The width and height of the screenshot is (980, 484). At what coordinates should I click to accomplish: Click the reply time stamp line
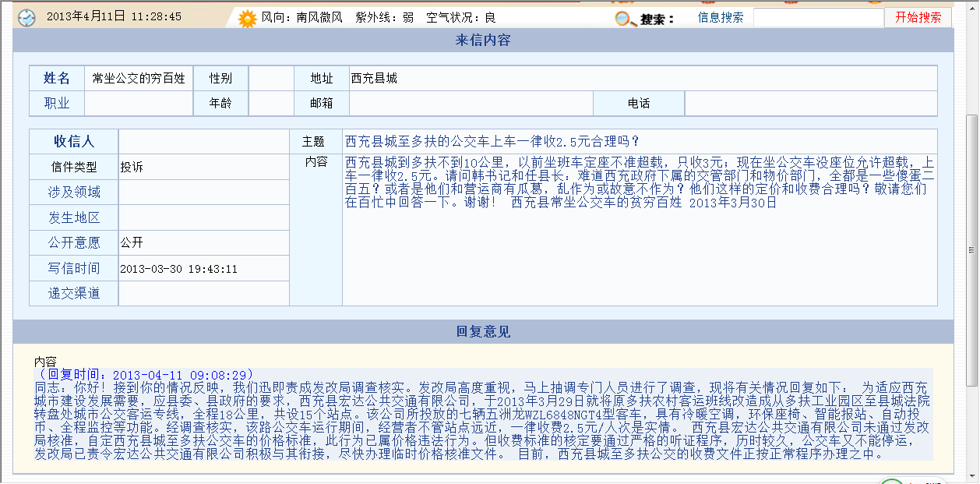click(146, 375)
